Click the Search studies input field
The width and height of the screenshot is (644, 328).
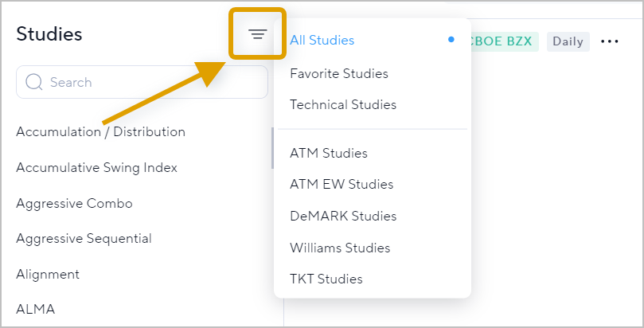tap(142, 82)
